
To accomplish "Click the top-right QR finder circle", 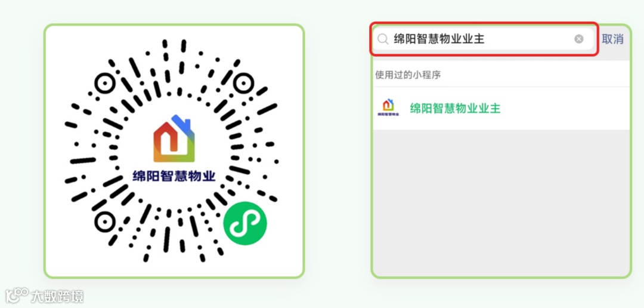I will click(243, 84).
